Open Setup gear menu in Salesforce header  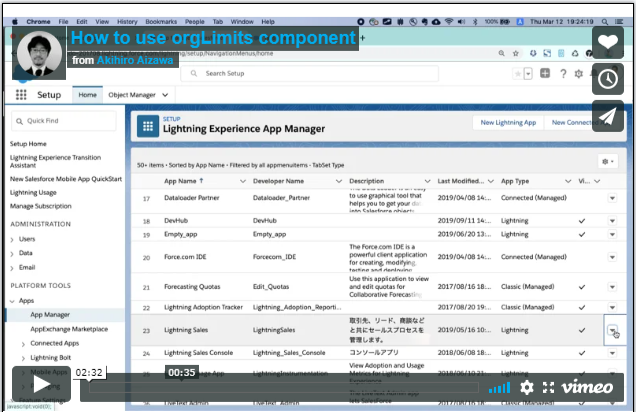coord(579,74)
